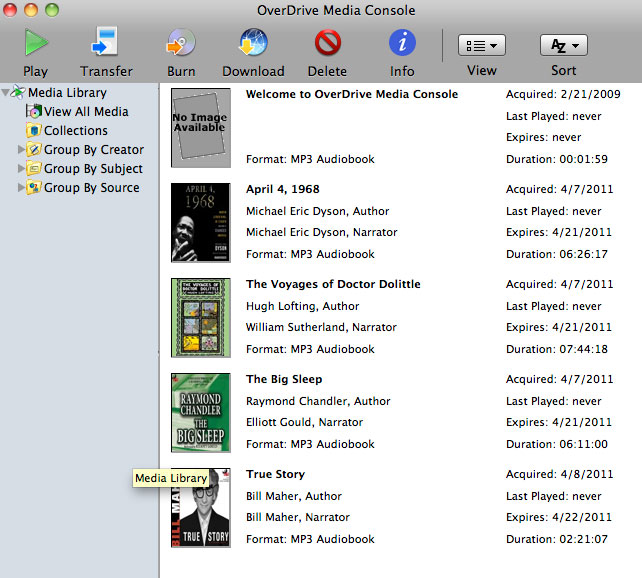Image resolution: width=642 pixels, height=578 pixels.
Task: Click Download label in toolbar
Action: click(x=253, y=71)
